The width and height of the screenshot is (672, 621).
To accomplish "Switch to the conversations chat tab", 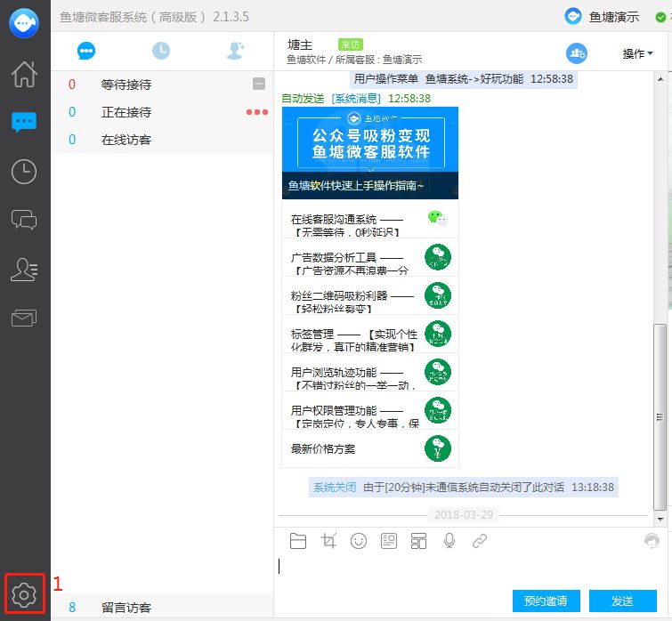I will (x=86, y=51).
